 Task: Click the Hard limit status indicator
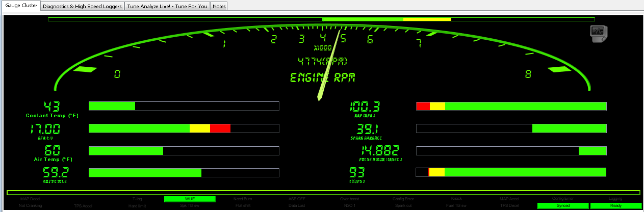tap(137, 206)
